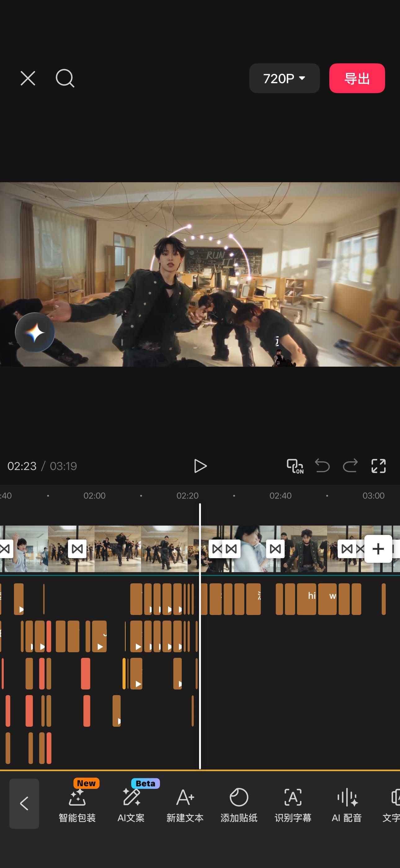Add a new clip with the plus button

[378, 549]
